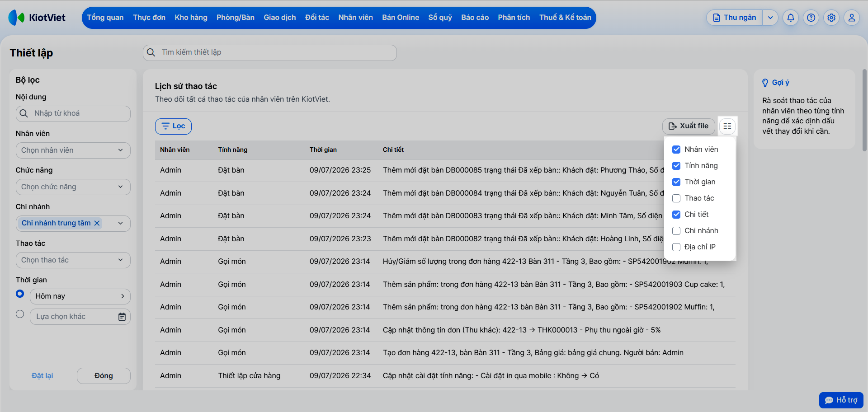The image size is (868, 412).
Task: Remove the Chi nhánh trung tâm tag
Action: (x=97, y=223)
